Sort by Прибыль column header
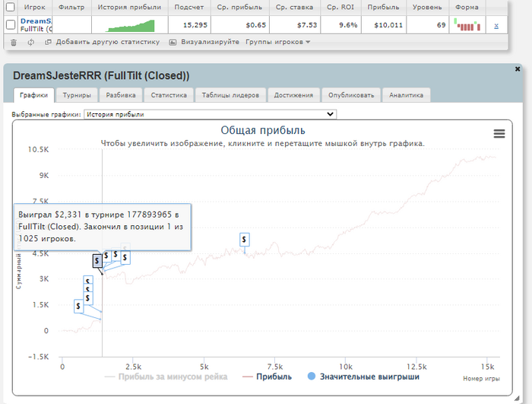Screen dimensions: 532x404 (x=383, y=7)
